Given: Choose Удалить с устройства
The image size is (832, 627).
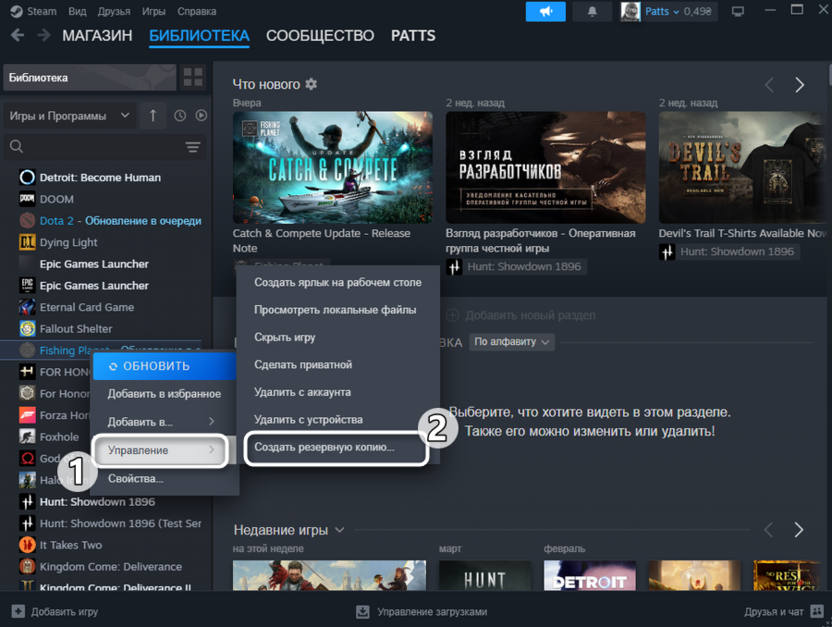Looking at the screenshot, I should 308,420.
